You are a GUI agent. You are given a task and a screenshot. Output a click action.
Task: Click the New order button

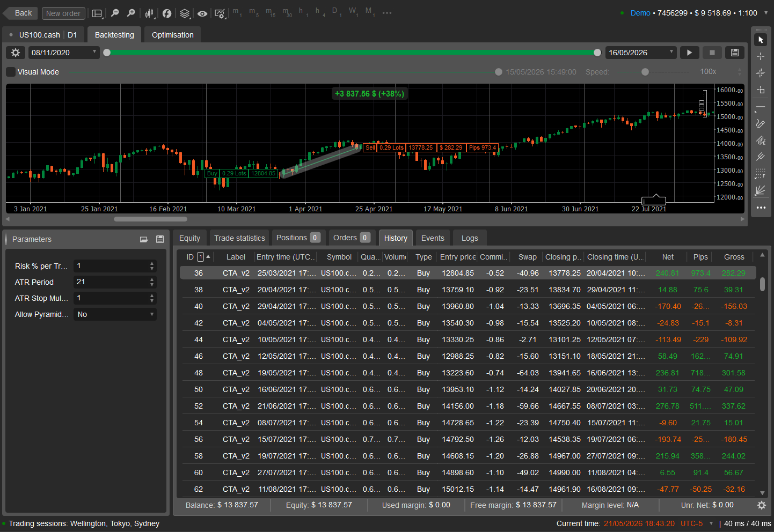(63, 13)
